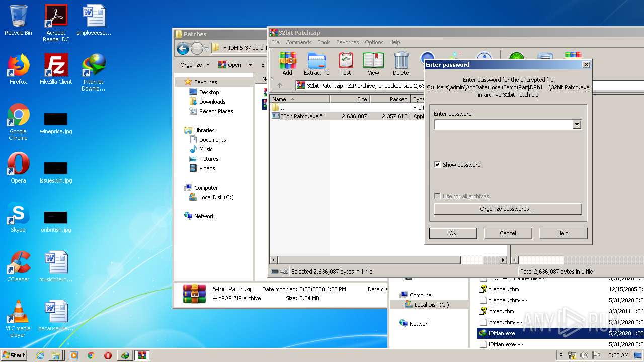Screen dimensions: 644x362
Task: Click the password input field
Action: 504,124
